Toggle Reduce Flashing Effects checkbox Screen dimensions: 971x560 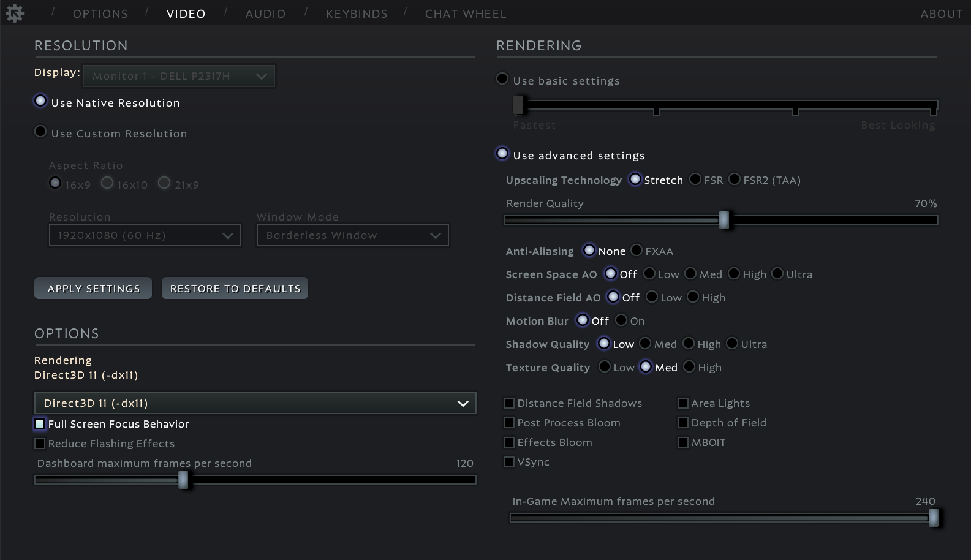(x=40, y=444)
